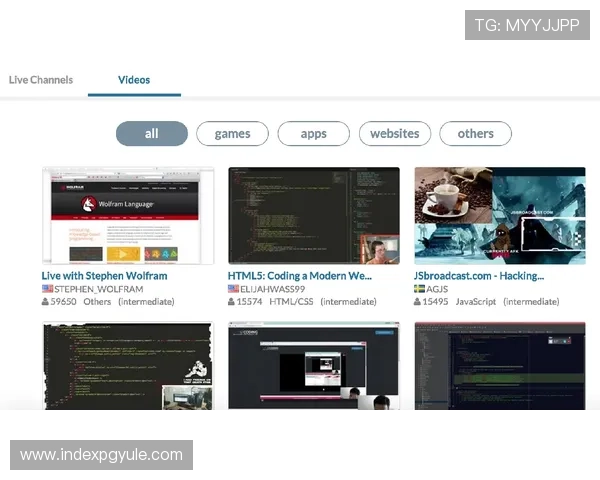Switch to the Live Channels tab
The height and width of the screenshot is (480, 600).
click(41, 80)
